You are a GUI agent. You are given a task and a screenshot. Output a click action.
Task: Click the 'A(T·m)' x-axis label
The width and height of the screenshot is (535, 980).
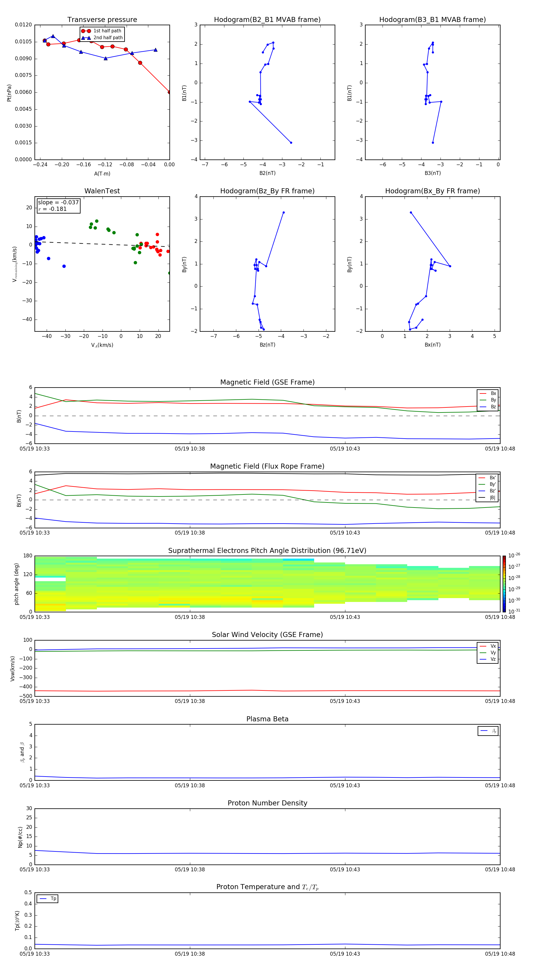coord(102,174)
